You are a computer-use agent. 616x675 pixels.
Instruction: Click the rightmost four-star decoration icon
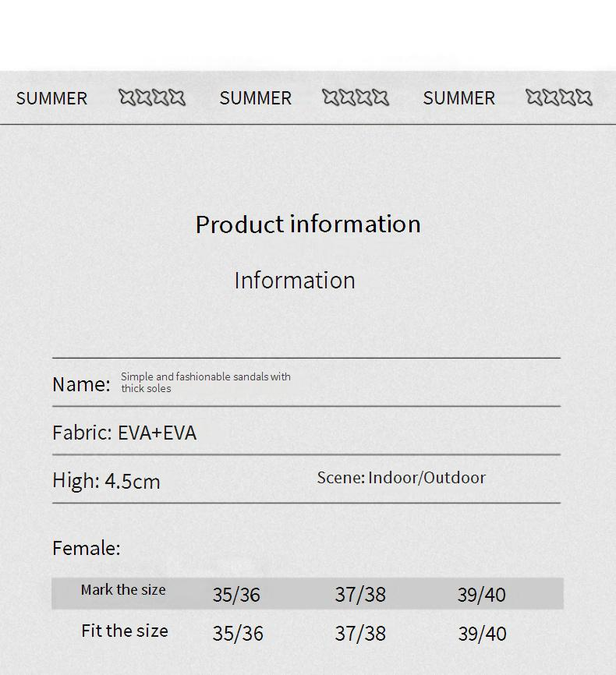click(x=559, y=97)
